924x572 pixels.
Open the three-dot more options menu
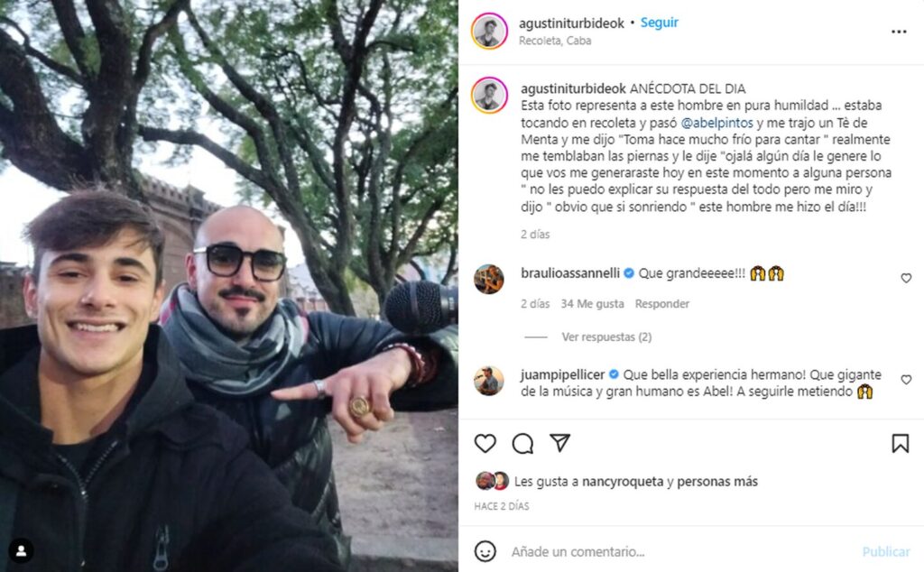899,32
